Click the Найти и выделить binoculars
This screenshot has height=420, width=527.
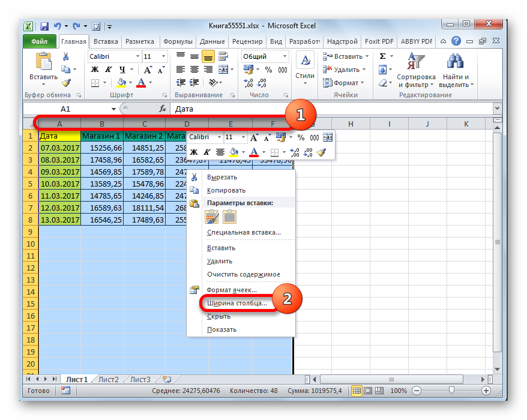point(456,71)
